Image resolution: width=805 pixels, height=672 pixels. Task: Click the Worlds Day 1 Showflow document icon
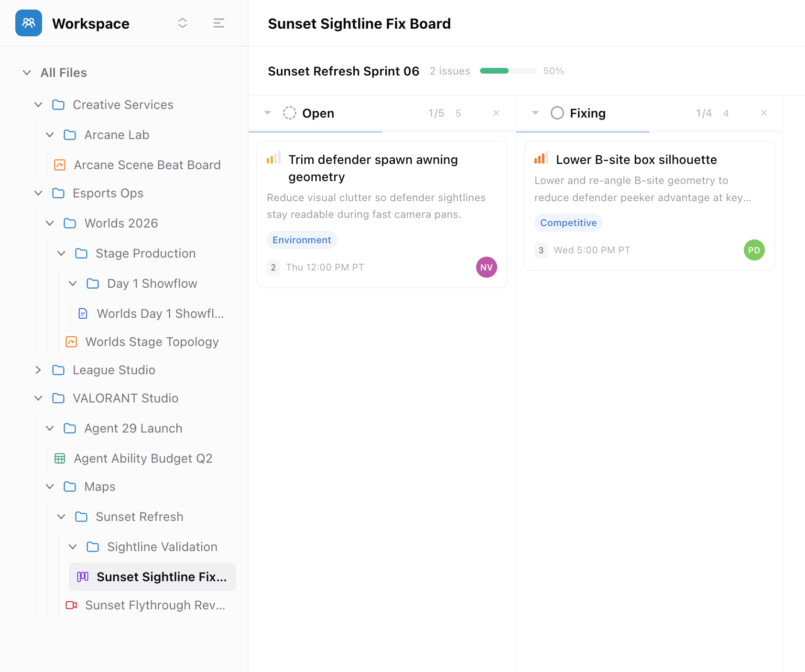click(x=83, y=314)
